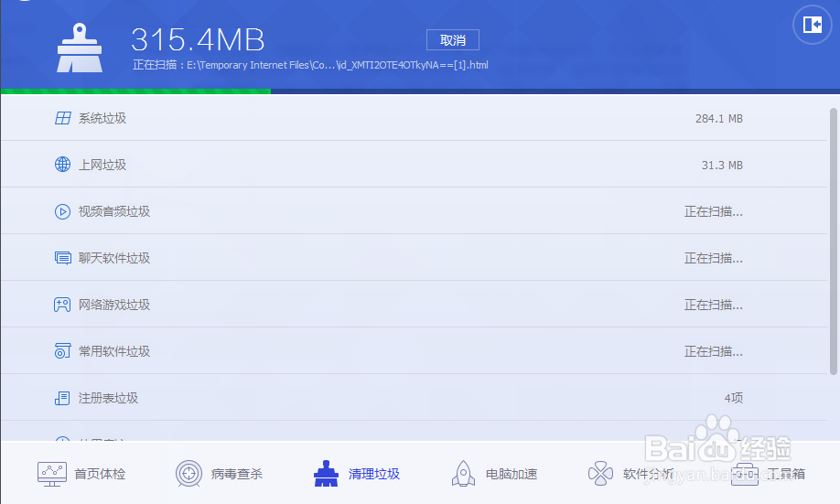Select the 注册表垃圾 row label

pyautogui.click(x=108, y=398)
